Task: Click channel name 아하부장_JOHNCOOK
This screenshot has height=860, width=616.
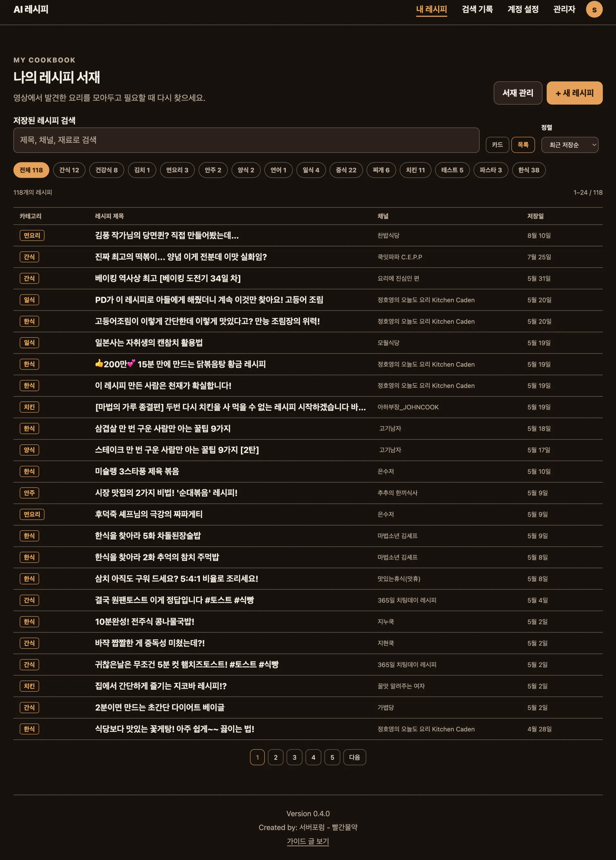Action: [x=408, y=407]
